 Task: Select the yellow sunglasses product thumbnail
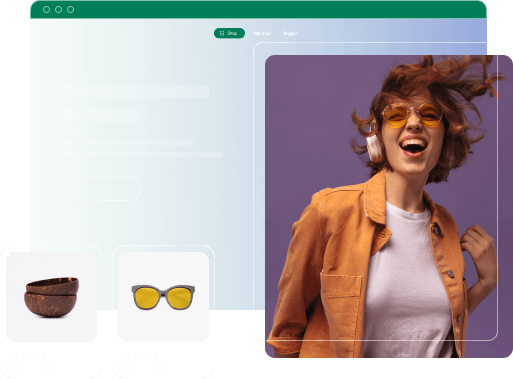point(164,297)
